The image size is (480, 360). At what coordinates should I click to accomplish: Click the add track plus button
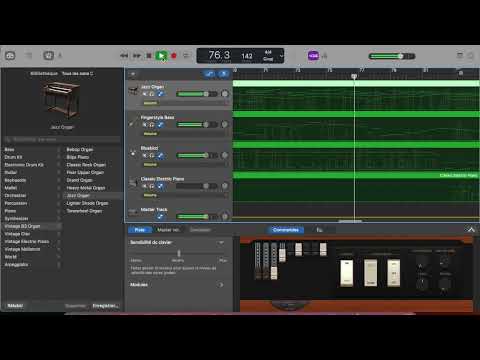point(133,74)
